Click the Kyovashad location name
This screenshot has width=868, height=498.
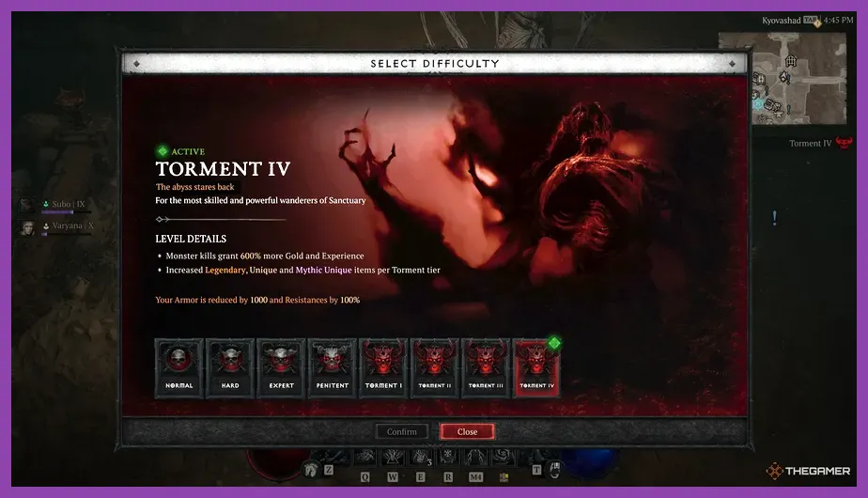point(781,20)
